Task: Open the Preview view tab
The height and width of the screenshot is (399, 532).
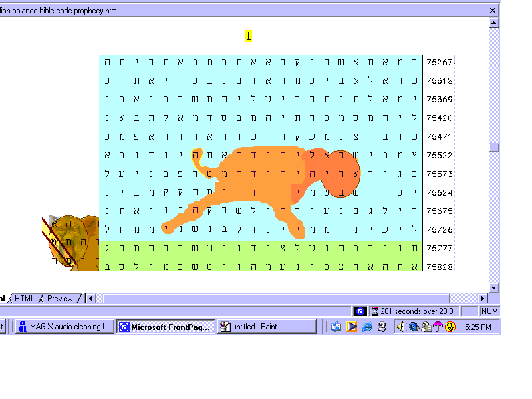Action: 60,299
